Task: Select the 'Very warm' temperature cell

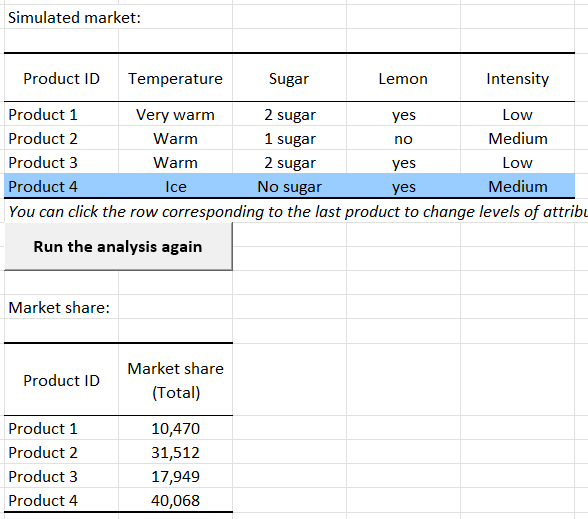Action: tap(176, 115)
